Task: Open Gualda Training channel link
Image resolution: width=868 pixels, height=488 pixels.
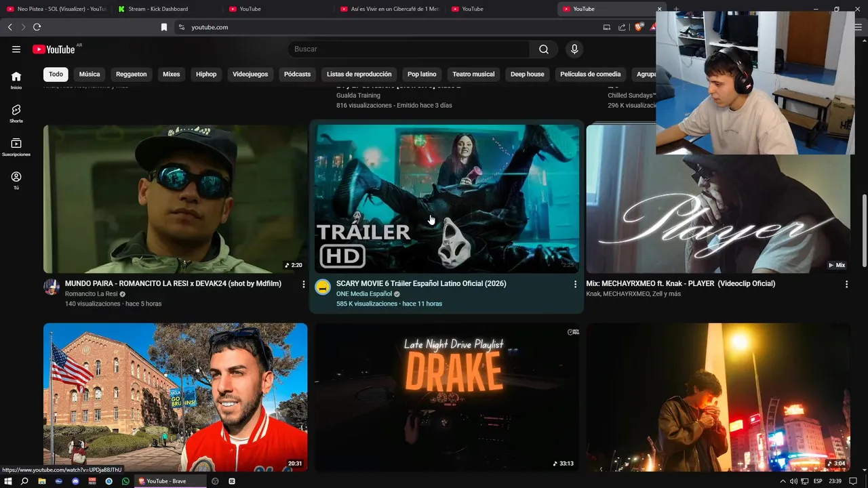Action: point(358,96)
